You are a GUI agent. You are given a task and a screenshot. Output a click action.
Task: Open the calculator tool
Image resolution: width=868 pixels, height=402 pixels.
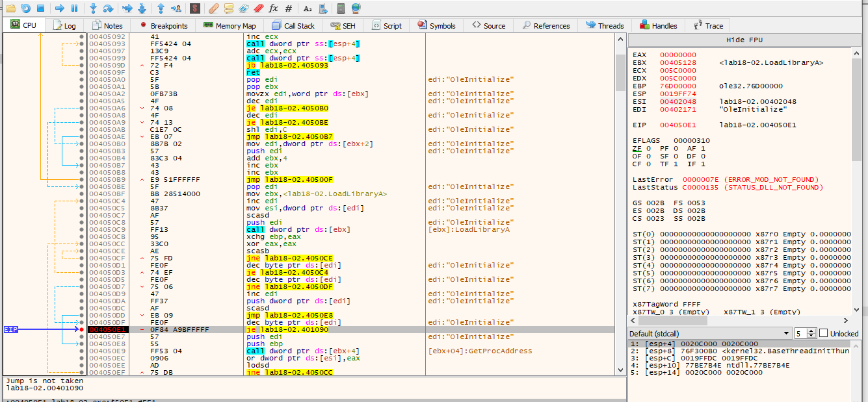coord(341,8)
